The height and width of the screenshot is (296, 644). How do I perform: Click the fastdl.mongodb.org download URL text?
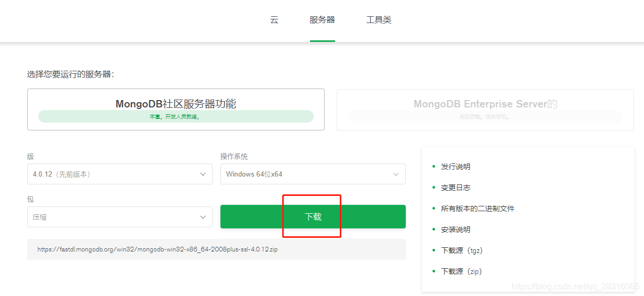158,249
